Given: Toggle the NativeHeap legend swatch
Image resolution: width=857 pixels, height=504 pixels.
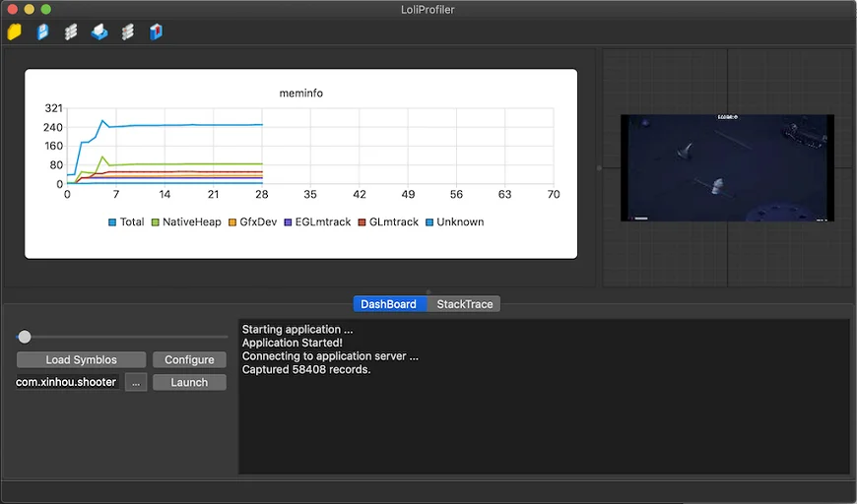Looking at the screenshot, I should point(156,222).
